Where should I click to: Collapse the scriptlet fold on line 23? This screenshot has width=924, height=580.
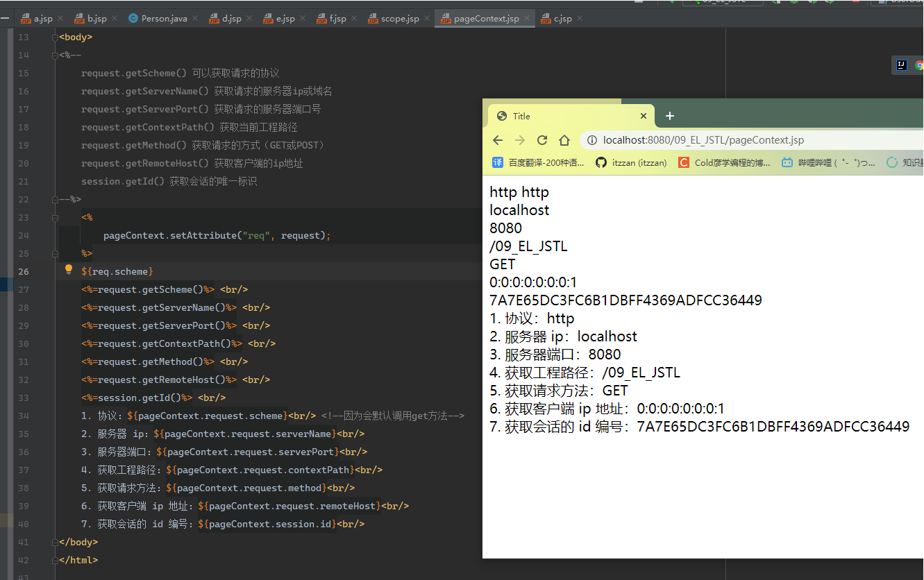[x=55, y=218]
